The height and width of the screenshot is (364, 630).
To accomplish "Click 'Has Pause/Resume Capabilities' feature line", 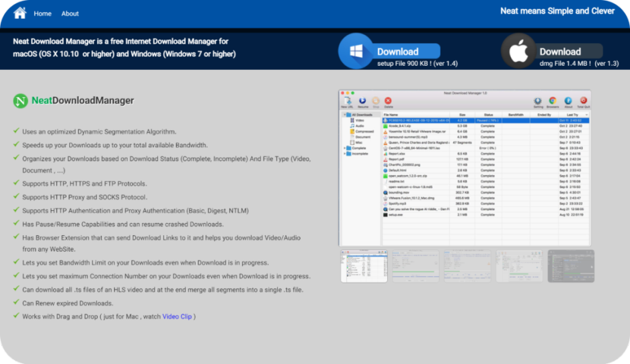I will point(123,224).
